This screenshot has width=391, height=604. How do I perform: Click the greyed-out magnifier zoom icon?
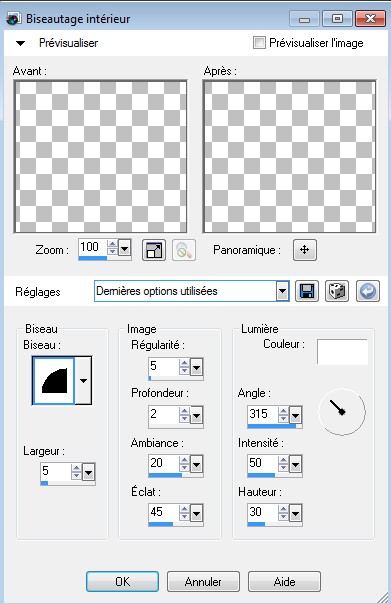click(x=184, y=250)
